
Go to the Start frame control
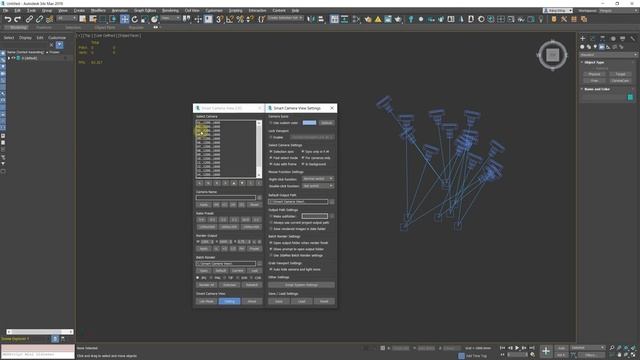pos(503,348)
